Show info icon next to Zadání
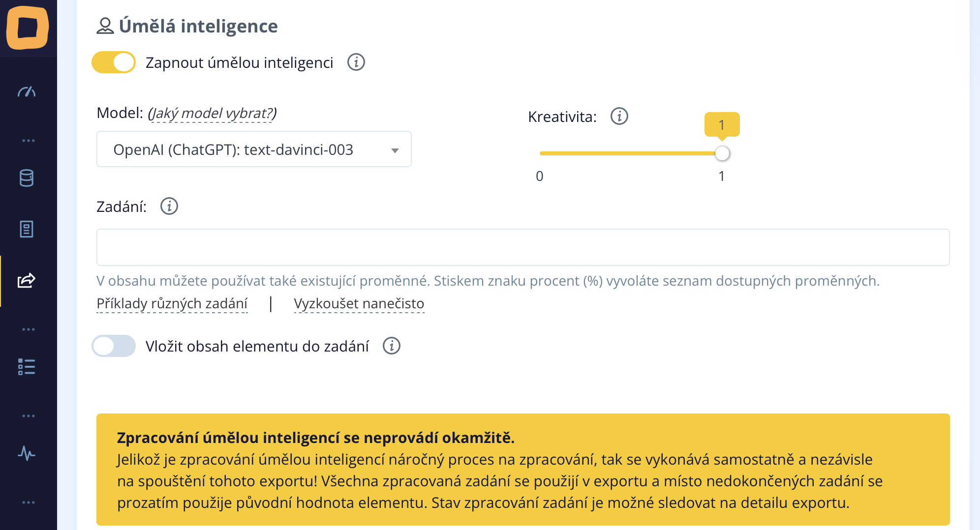Screen dimensions: 980x530 [169, 206]
